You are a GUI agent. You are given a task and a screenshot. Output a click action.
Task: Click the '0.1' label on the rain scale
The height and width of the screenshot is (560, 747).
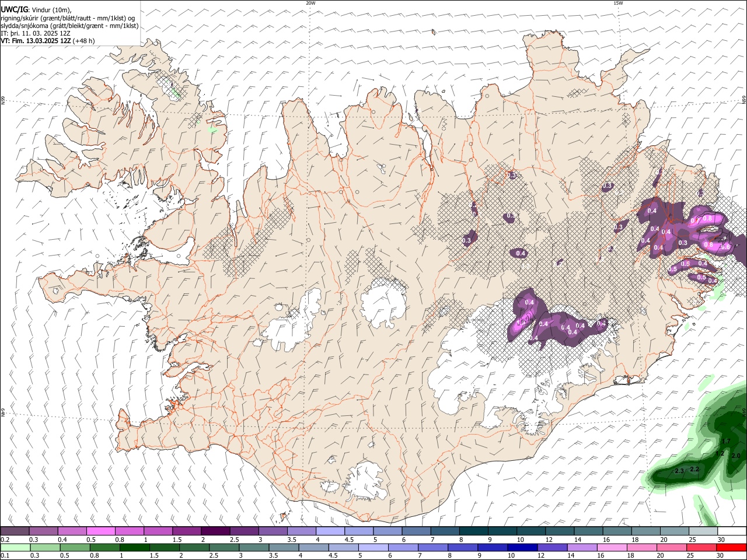[x=5, y=556]
